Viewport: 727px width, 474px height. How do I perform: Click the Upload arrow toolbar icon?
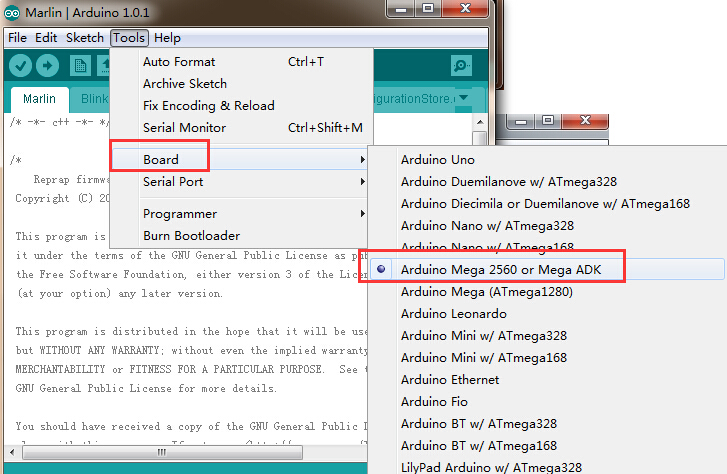(47, 66)
